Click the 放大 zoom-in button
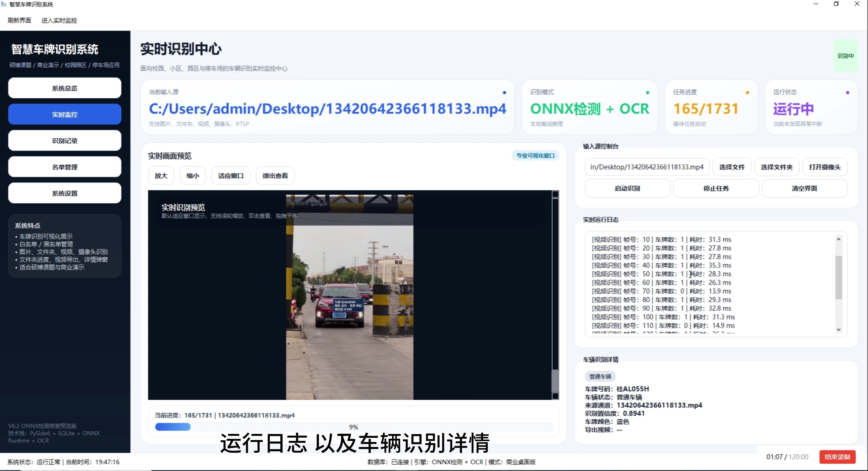Screen dimensions: 868x471 (x=161, y=175)
